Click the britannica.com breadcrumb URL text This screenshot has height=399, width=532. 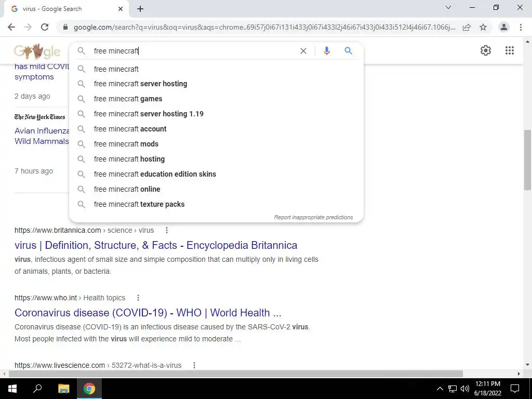click(84, 230)
